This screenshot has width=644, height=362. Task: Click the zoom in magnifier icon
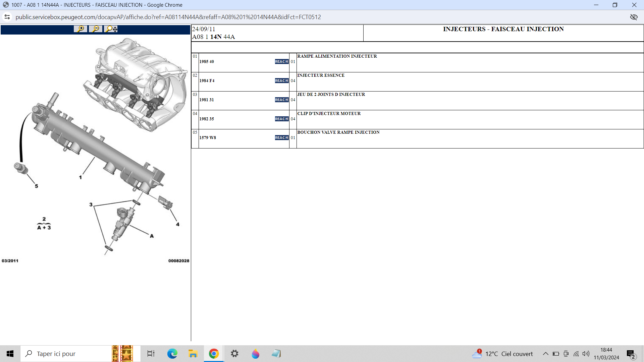pos(80,29)
